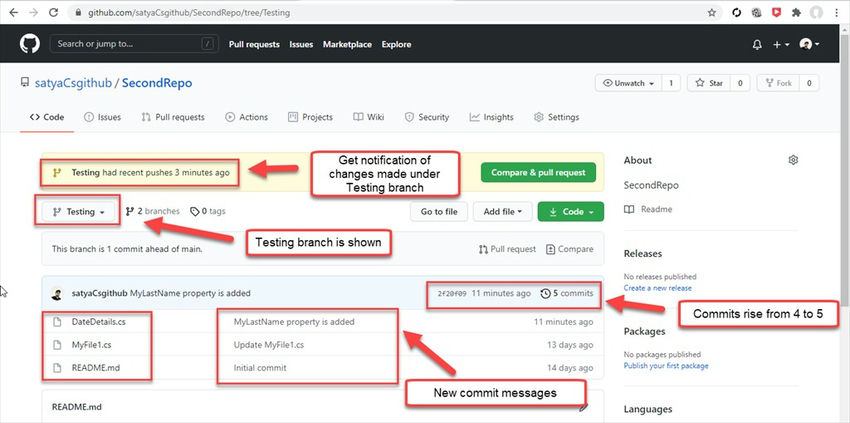Open the browser extensions puzzle icon

pyautogui.click(x=796, y=12)
